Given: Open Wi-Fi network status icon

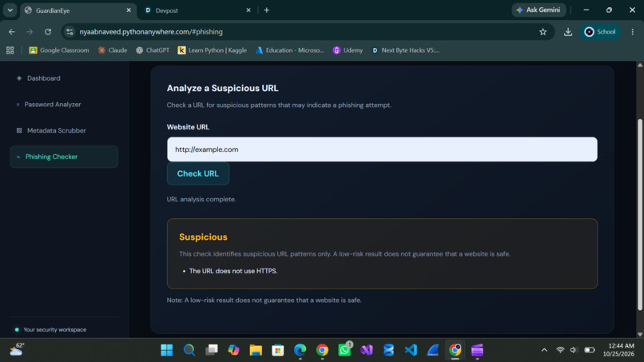Looking at the screenshot, I should click(560, 350).
